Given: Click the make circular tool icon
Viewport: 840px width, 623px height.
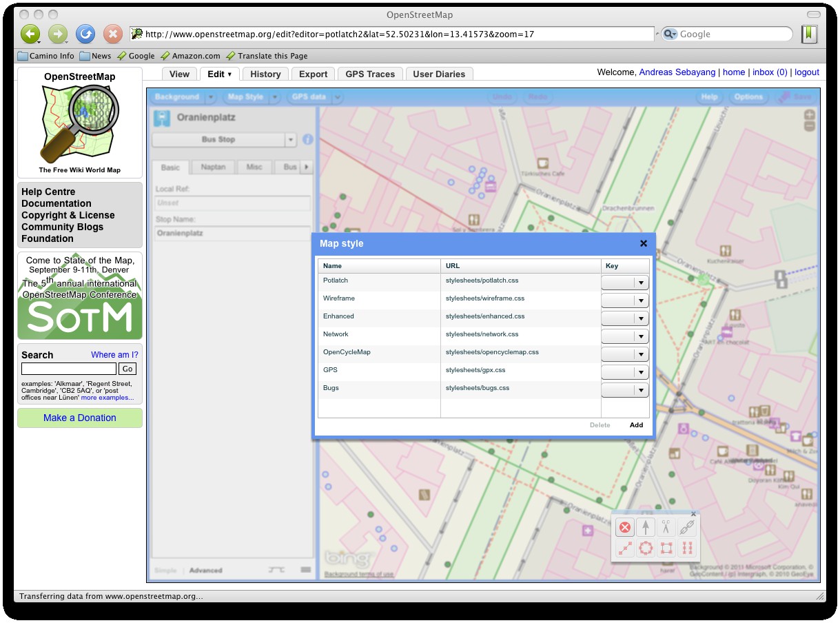Looking at the screenshot, I should (x=645, y=549).
